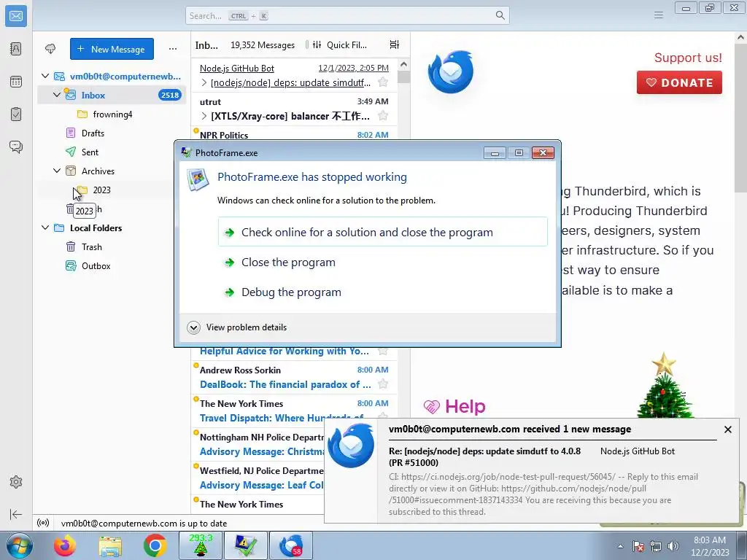This screenshot has width=747, height=560.
Task: Open the folder pane options ellipsis
Action: 172,49
